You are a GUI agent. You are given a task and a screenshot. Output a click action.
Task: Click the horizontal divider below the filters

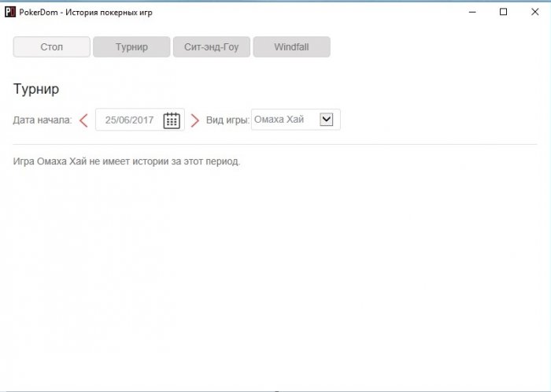pyautogui.click(x=275, y=144)
